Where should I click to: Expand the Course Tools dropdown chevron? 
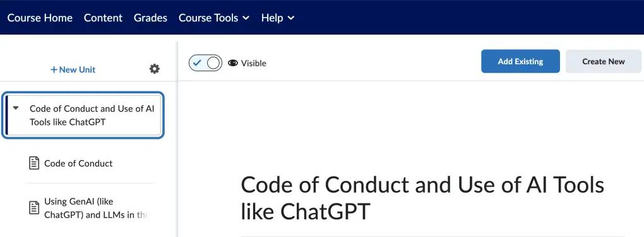coord(246,18)
